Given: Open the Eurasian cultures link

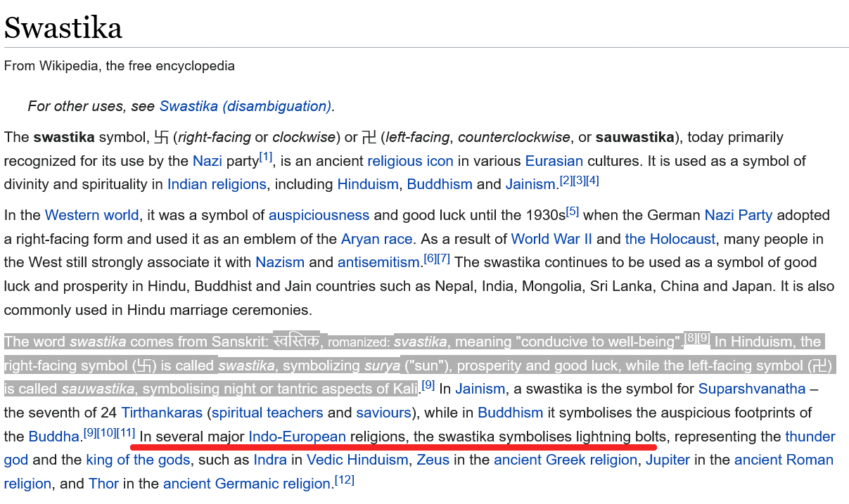Looking at the screenshot, I should click(554, 161).
